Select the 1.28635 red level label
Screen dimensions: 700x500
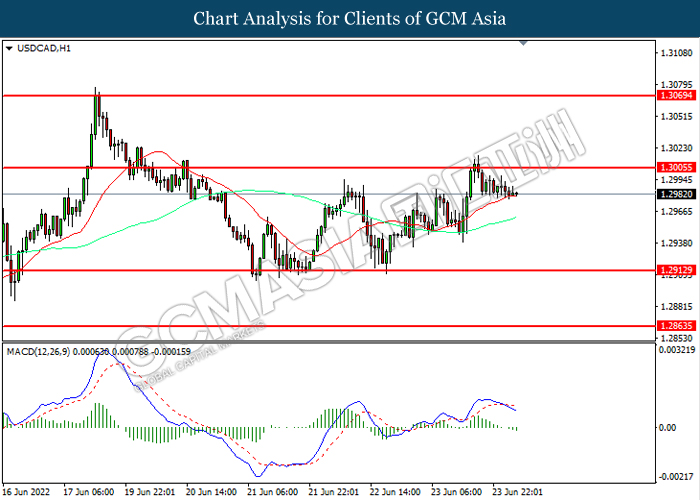pyautogui.click(x=676, y=326)
